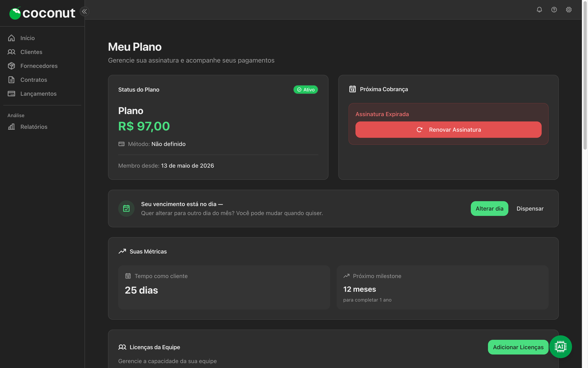Click the Alterar dia button
The image size is (588, 368).
point(490,209)
